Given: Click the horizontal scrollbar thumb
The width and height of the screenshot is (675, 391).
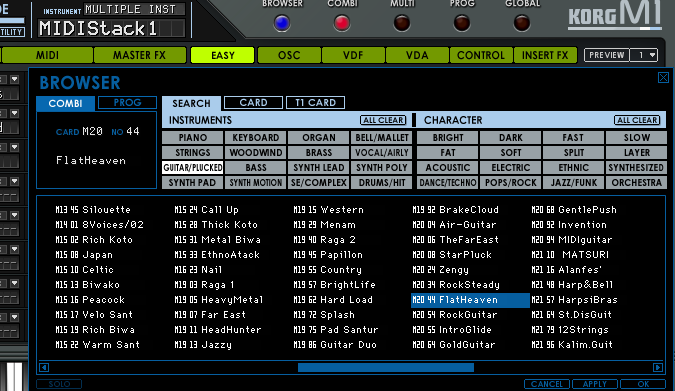Looking at the screenshot, I should click(x=386, y=367).
